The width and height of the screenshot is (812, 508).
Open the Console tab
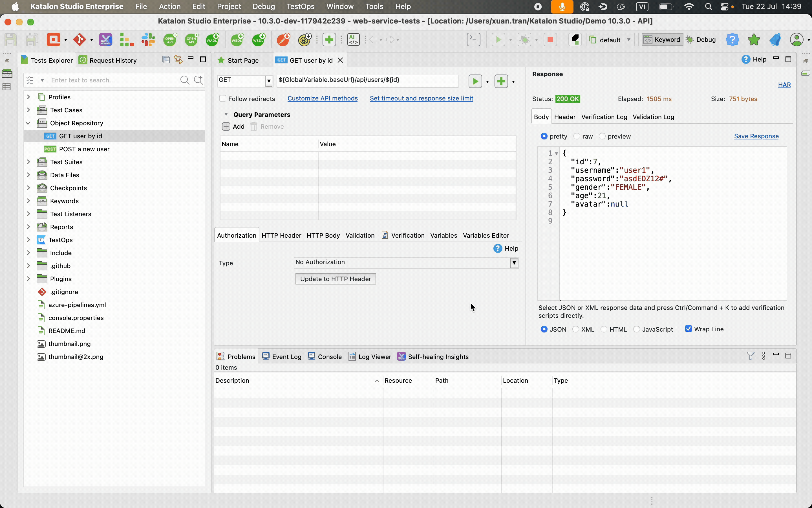(x=325, y=356)
